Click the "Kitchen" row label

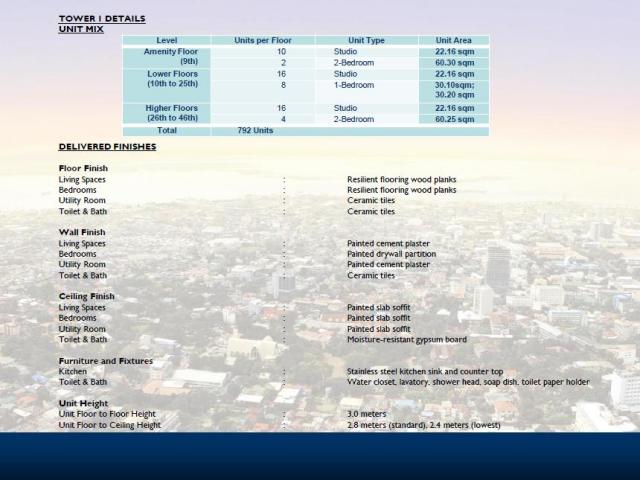pyautogui.click(x=73, y=372)
